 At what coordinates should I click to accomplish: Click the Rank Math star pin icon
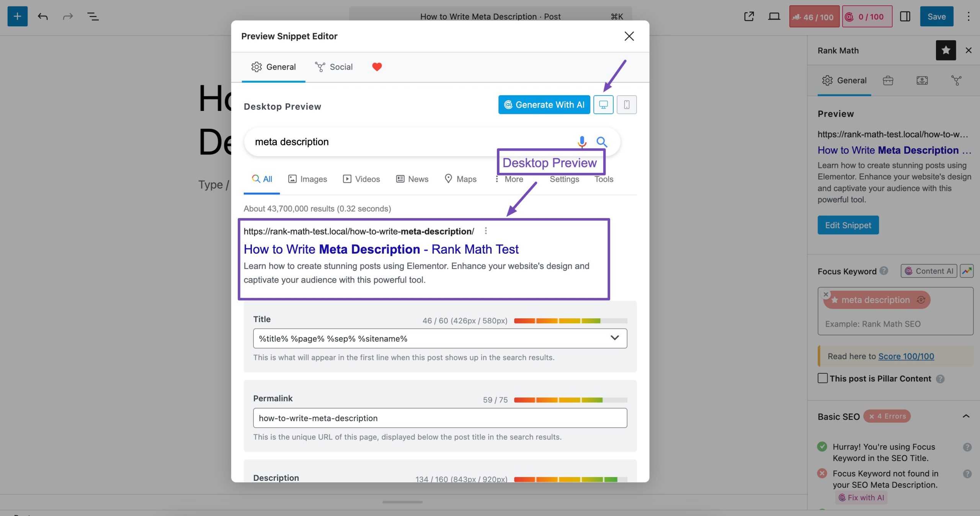click(x=946, y=50)
